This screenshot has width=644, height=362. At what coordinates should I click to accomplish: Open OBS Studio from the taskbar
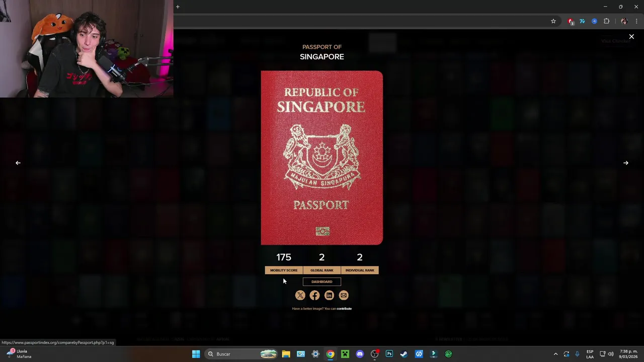click(x=374, y=354)
